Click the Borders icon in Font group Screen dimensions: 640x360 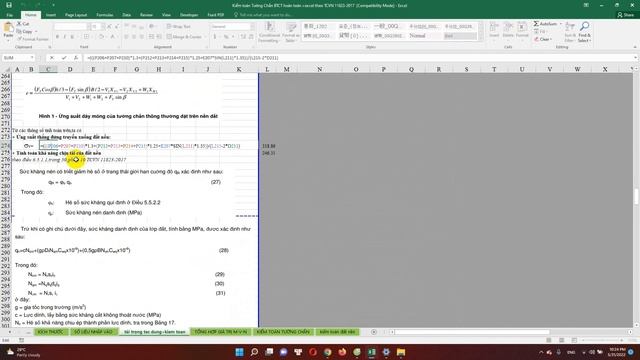[86, 37]
